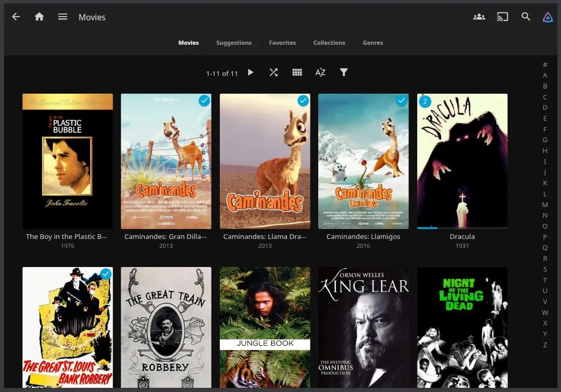
Task: Jump to letter M in alphabet picker
Action: 545,205
